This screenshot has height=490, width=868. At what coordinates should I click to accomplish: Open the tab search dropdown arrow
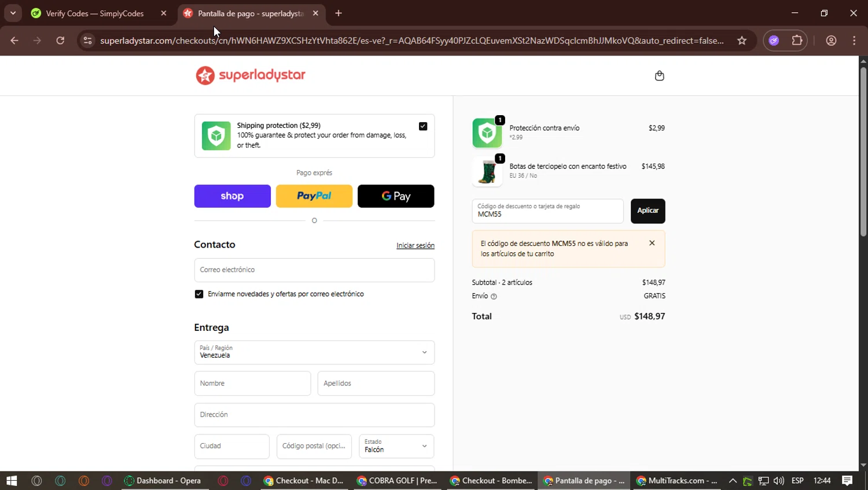13,13
